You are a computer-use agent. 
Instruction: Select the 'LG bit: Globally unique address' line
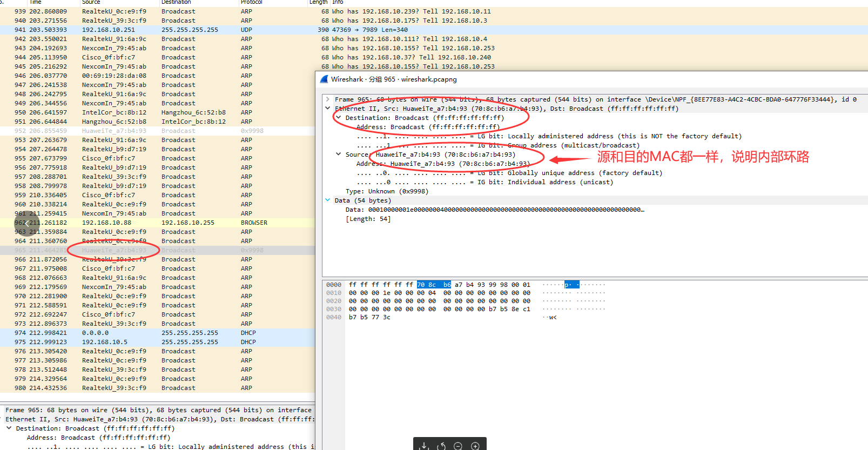pos(509,173)
